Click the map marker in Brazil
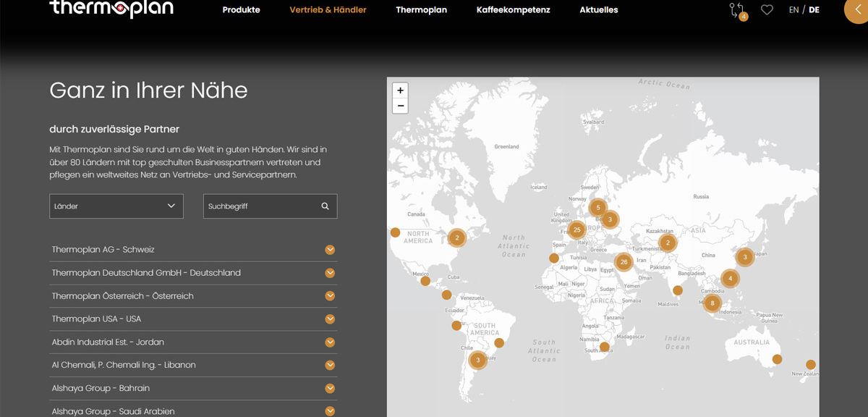 (498, 343)
